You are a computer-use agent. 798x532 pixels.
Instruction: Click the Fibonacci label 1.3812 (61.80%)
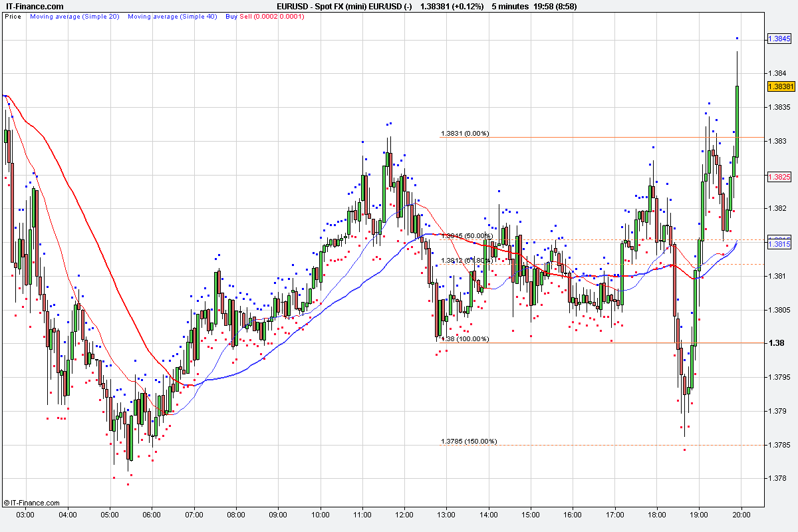467,260
